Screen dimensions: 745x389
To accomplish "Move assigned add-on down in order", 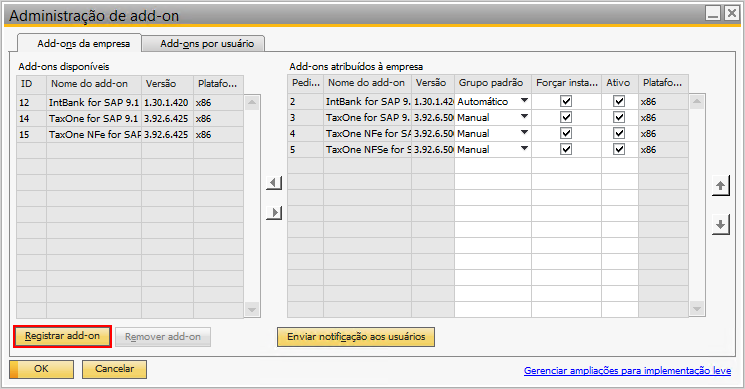I will pos(720,224).
